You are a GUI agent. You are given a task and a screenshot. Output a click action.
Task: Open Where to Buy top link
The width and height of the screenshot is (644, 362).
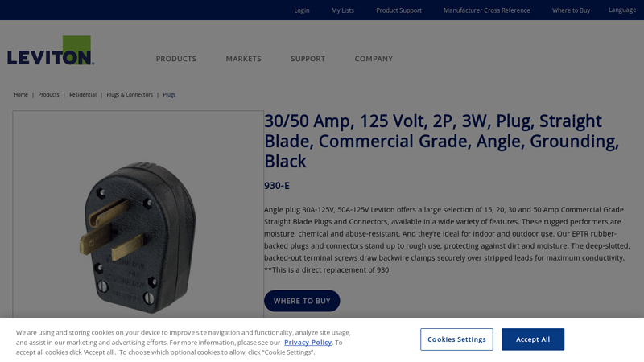pos(571,10)
